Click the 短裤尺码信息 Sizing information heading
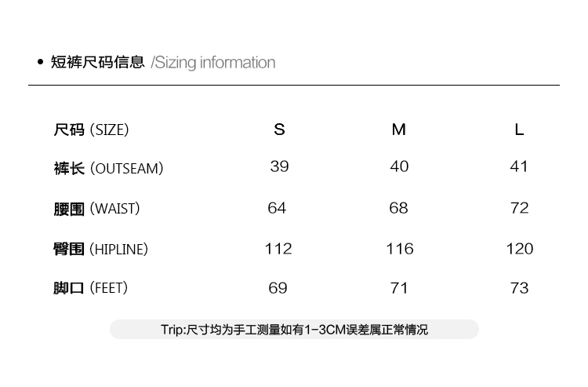Image resolution: width=588 pixels, height=387 pixels. (163, 63)
